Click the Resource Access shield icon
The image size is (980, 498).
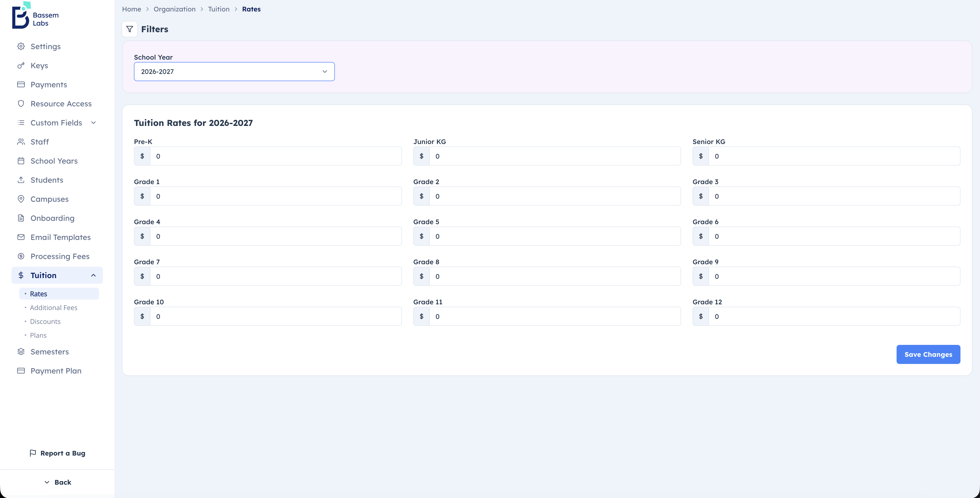(x=21, y=104)
